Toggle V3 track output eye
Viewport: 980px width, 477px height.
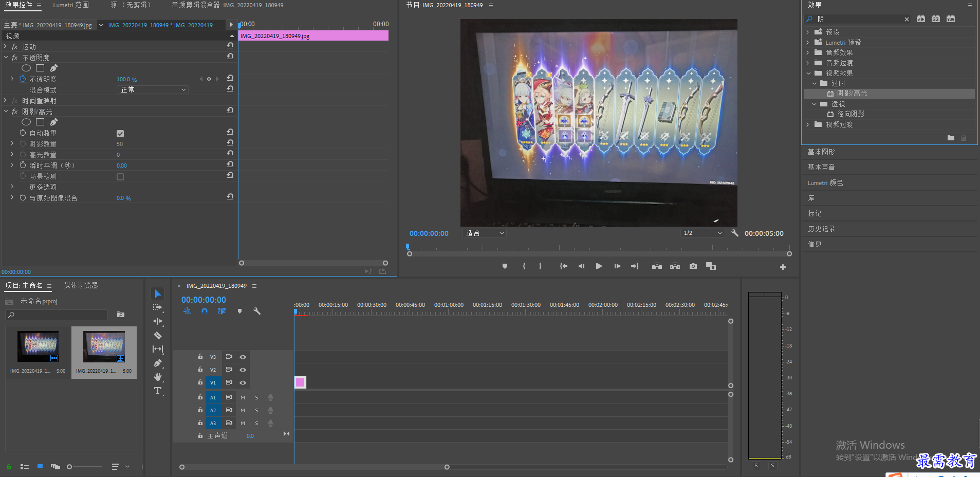pyautogui.click(x=243, y=357)
